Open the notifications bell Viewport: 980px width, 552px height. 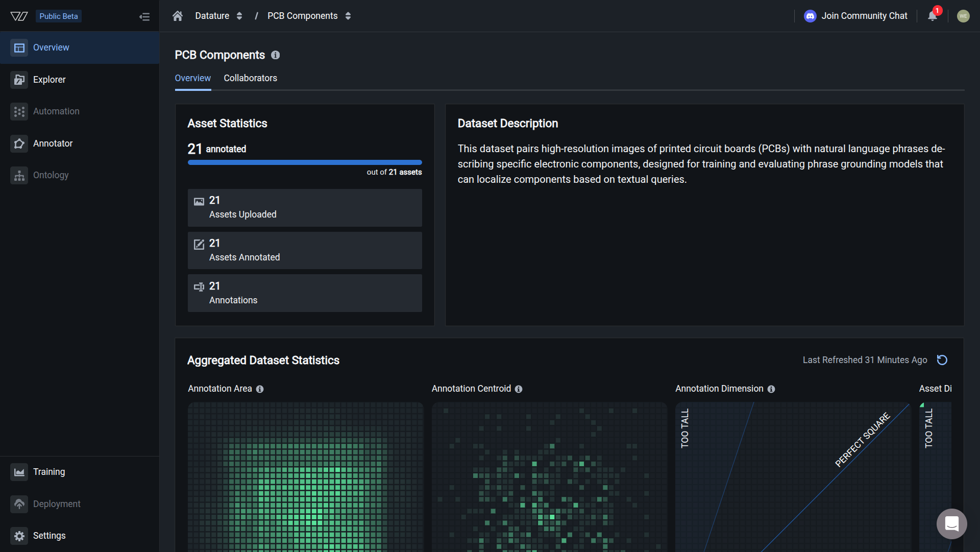pyautogui.click(x=932, y=16)
